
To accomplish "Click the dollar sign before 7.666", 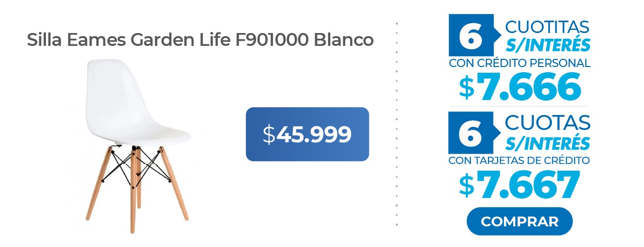I will point(466,88).
